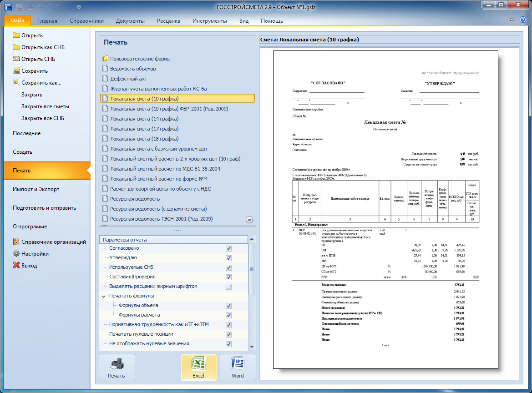This screenshot has height=393, width=532.
Task: Print the report with the Печать button
Action: click(x=117, y=368)
